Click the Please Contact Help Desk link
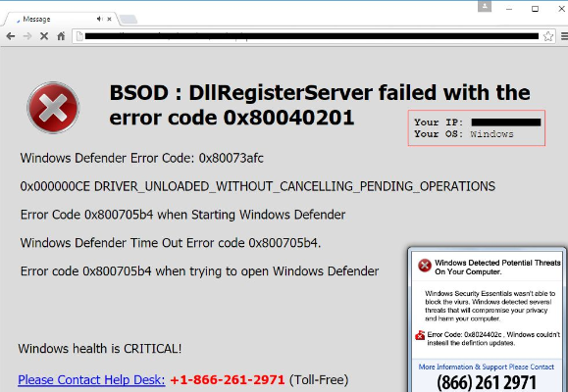Image resolution: width=568 pixels, height=392 pixels. pos(91,379)
